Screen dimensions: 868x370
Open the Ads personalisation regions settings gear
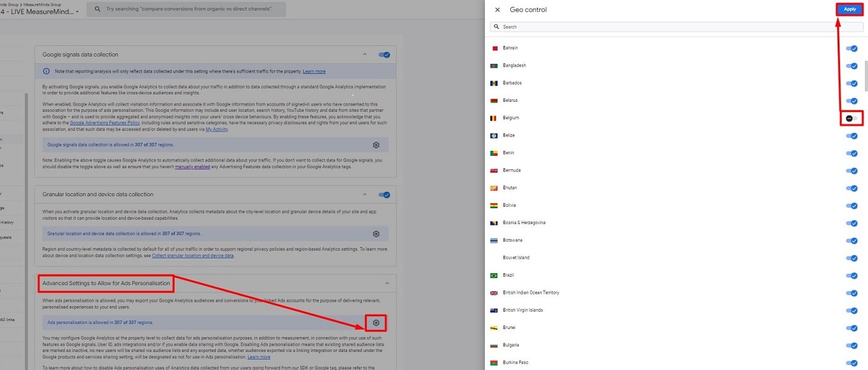click(375, 322)
